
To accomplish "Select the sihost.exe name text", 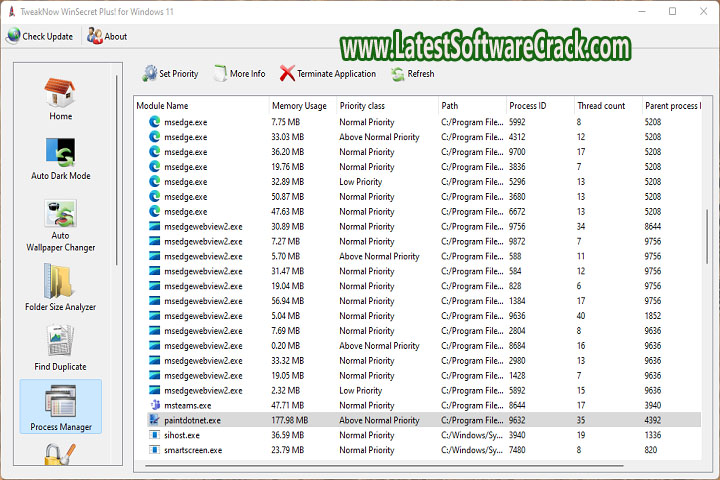I will coord(182,435).
